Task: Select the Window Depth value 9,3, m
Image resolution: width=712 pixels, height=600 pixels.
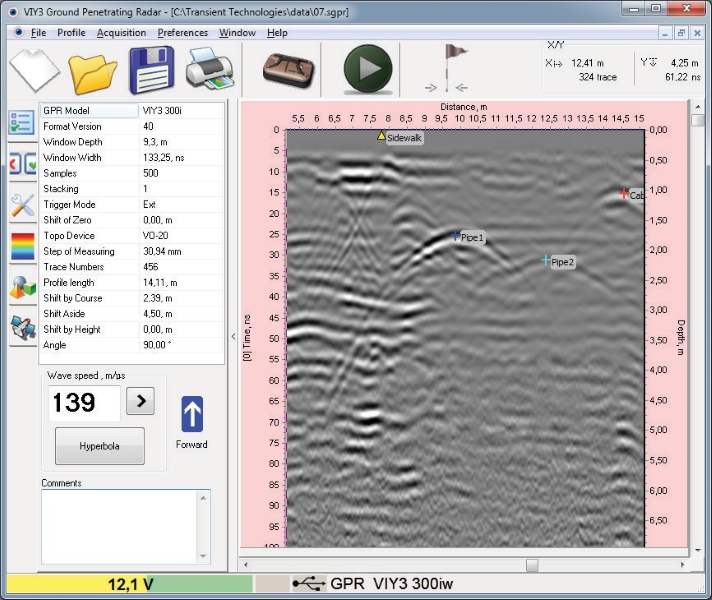Action: (155, 142)
